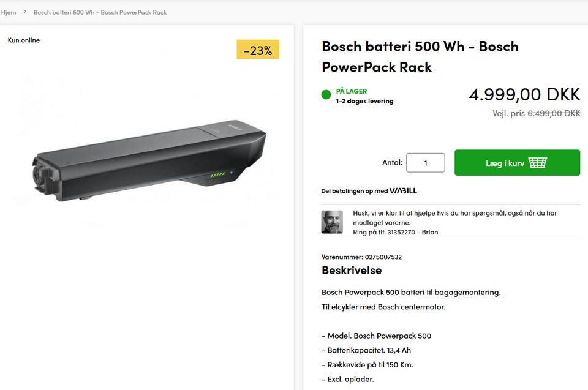Image resolution: width=588 pixels, height=390 pixels.
Task: Click the shopping basket icon on green button
Action: [537, 163]
